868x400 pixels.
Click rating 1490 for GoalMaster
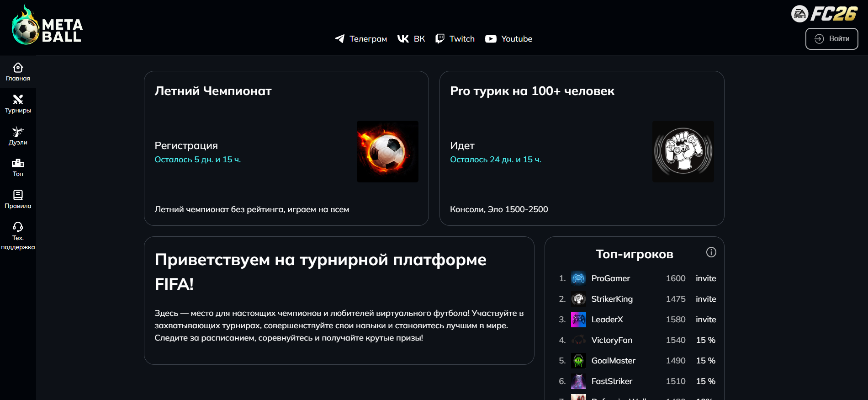pyautogui.click(x=676, y=361)
